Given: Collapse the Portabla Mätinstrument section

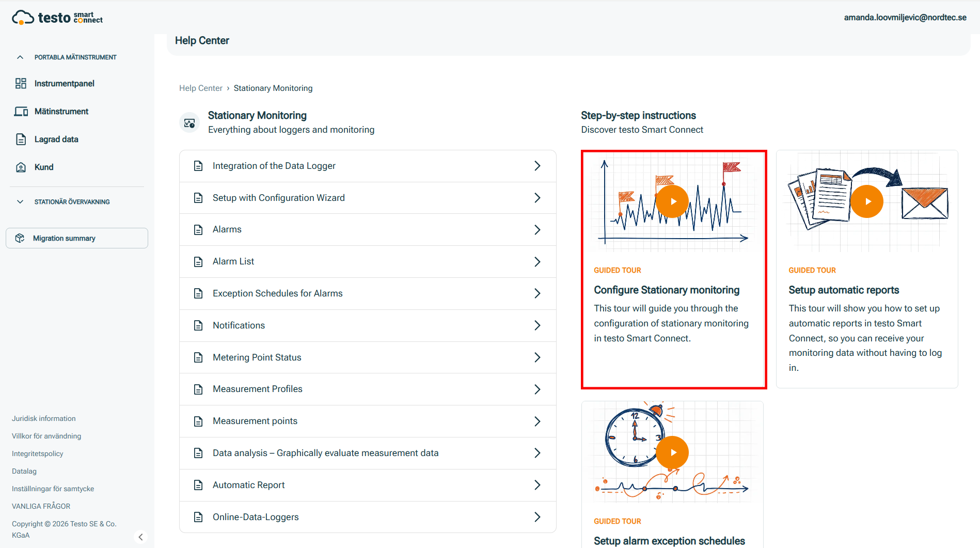Looking at the screenshot, I should pyautogui.click(x=20, y=57).
